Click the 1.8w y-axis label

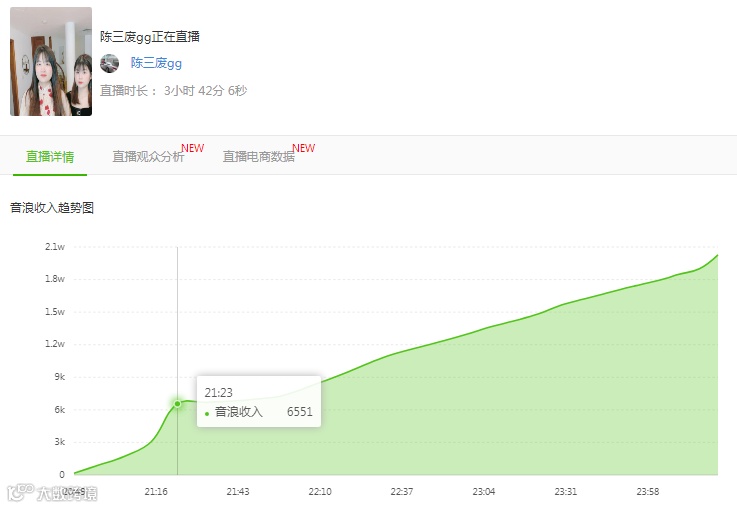pyautogui.click(x=55, y=279)
